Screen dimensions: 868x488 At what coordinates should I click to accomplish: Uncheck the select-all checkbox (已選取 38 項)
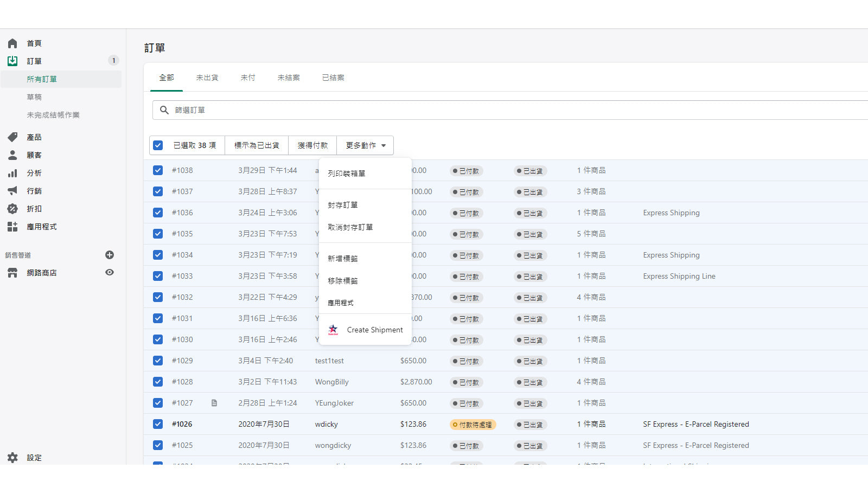tap(158, 145)
